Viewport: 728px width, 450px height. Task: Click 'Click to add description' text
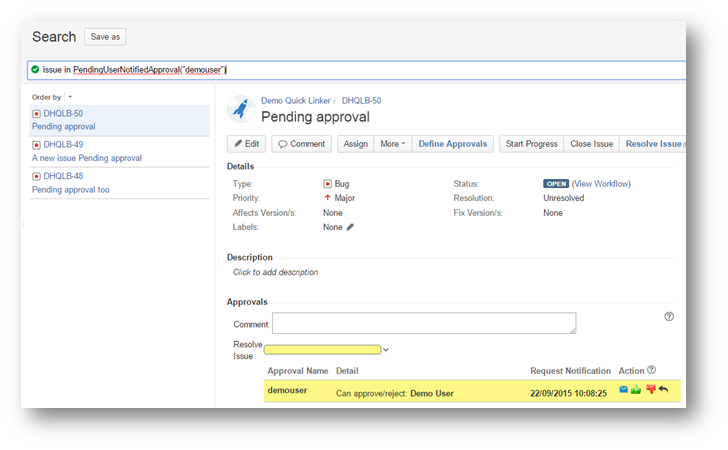[x=275, y=272]
